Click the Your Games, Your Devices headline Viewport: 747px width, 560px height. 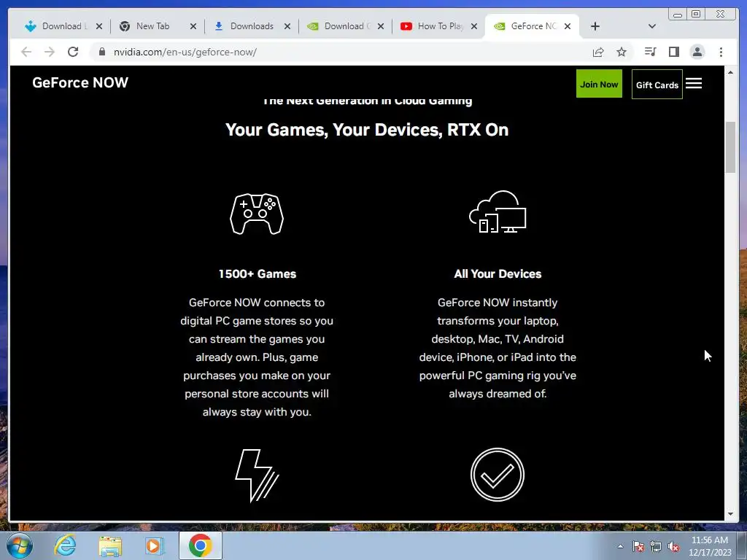click(367, 130)
